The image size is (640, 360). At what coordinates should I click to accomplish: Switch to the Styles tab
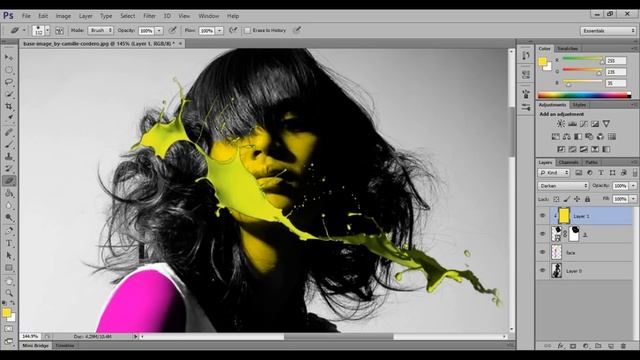[x=579, y=105]
